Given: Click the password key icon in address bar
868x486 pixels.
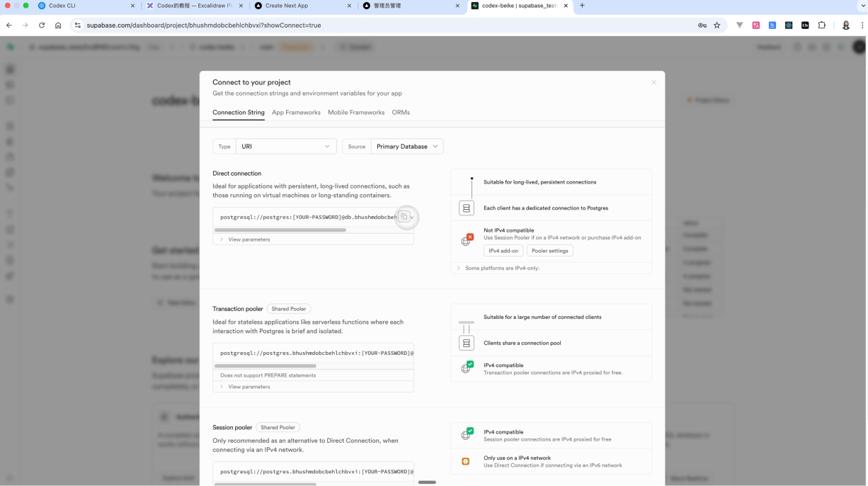Looking at the screenshot, I should [x=702, y=26].
